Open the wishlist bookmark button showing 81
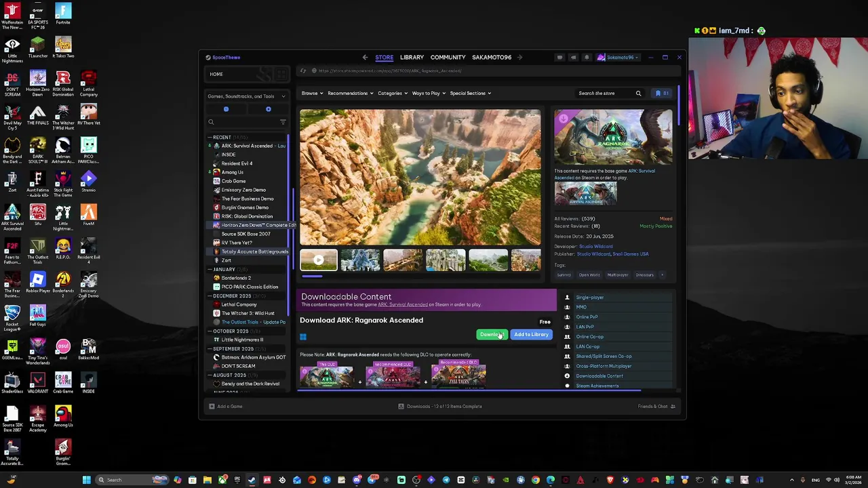 (662, 94)
